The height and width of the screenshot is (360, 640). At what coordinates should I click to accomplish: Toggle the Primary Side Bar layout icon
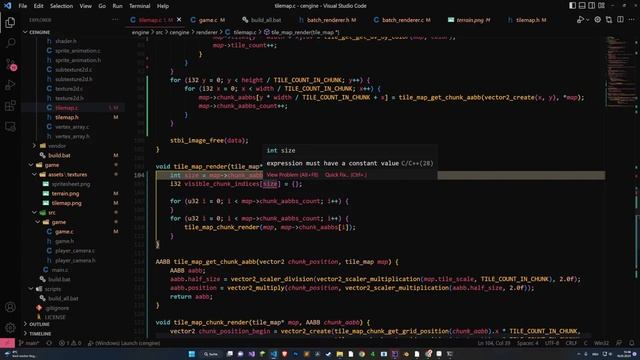click(572, 6)
